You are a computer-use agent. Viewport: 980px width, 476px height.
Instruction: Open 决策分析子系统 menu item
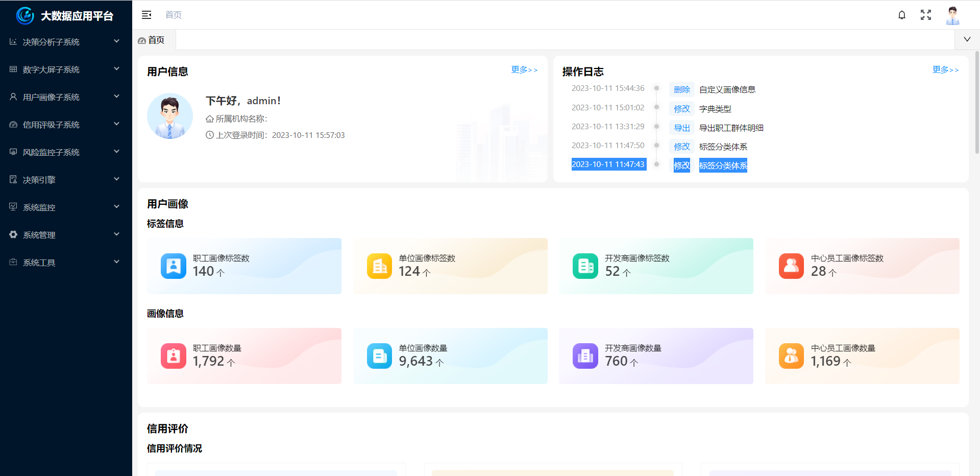[x=66, y=41]
